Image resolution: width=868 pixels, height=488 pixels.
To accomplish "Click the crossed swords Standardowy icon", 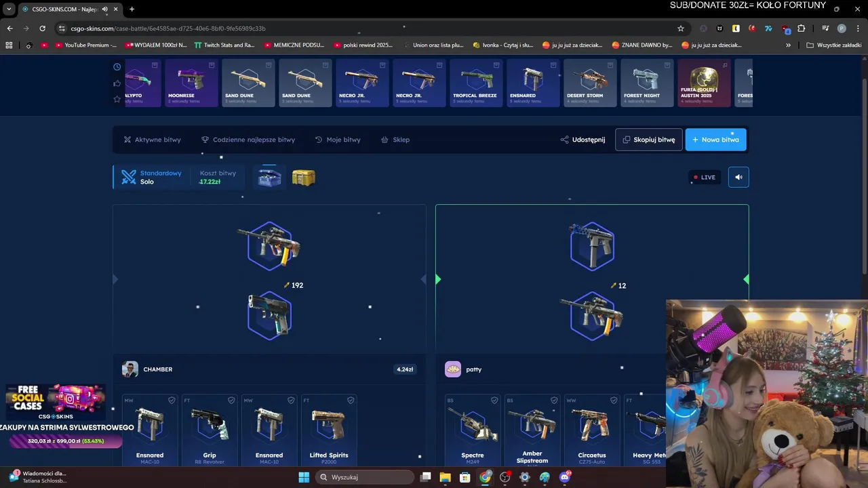I will (129, 177).
